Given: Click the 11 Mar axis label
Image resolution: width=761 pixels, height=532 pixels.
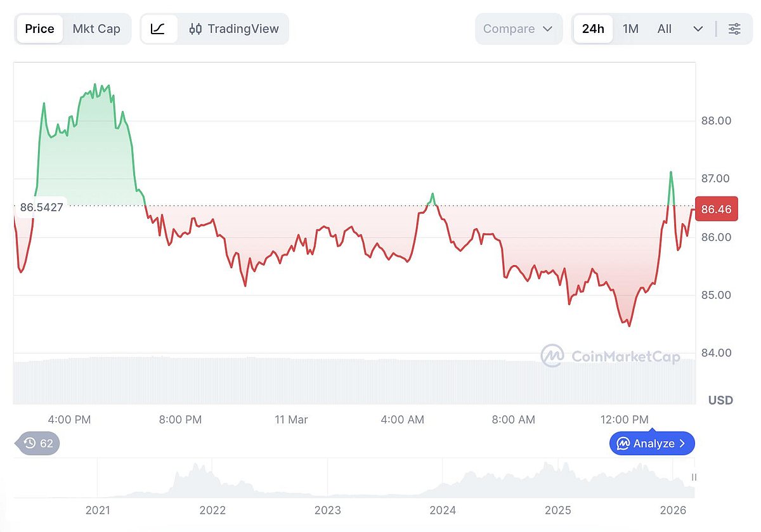Looking at the screenshot, I should [x=291, y=419].
